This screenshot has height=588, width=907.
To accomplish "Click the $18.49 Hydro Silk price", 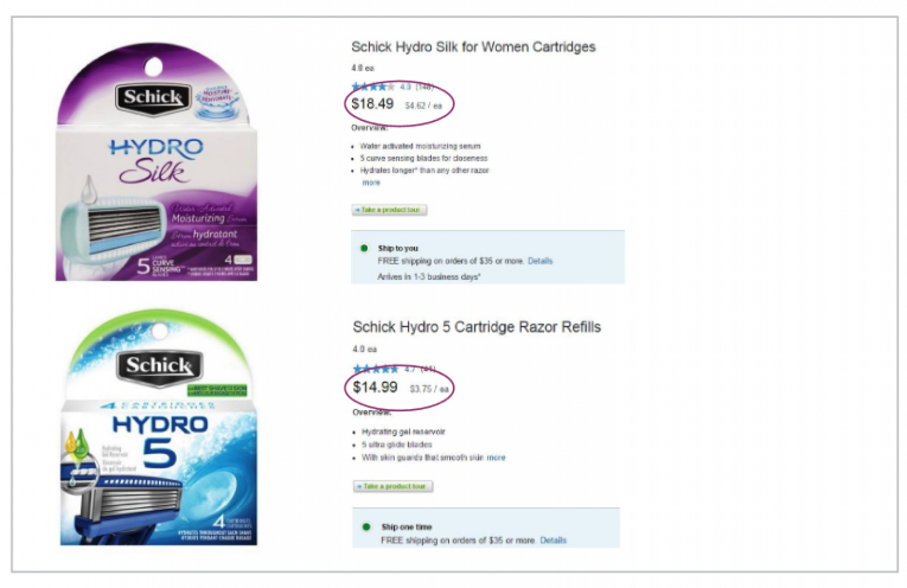I will pos(372,104).
